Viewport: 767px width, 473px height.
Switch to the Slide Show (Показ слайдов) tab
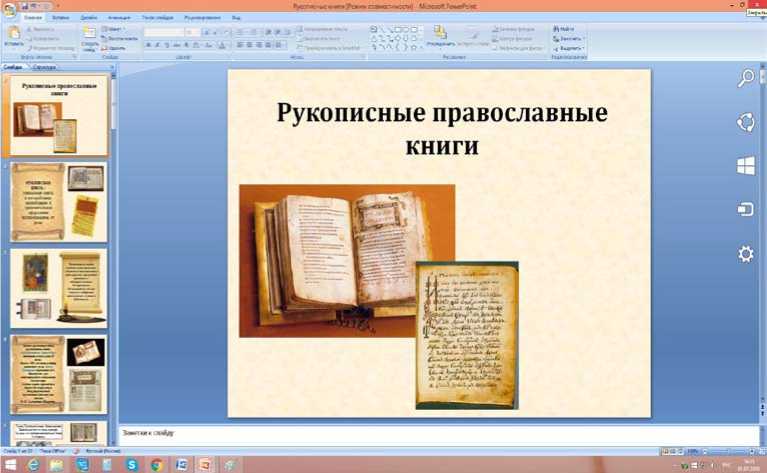(158, 18)
